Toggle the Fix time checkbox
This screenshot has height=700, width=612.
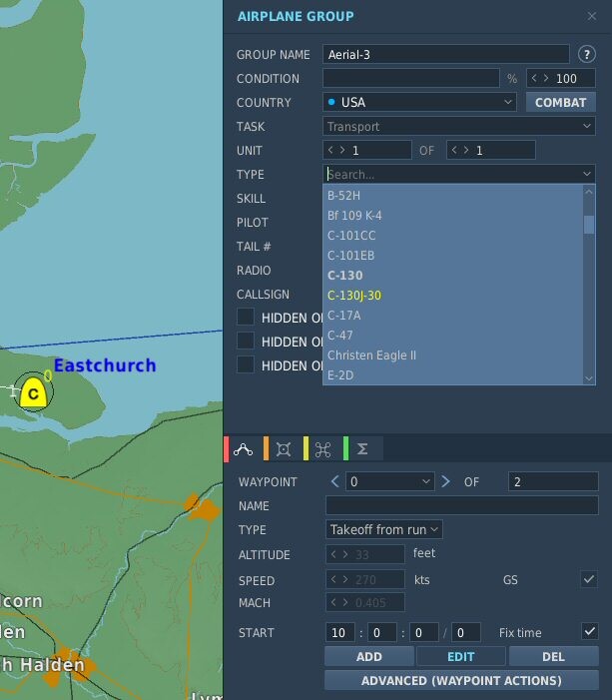(x=589, y=632)
